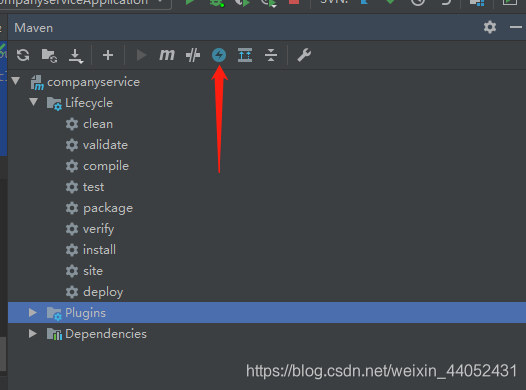Viewport: 526px width, 390px height.
Task: Select the companyservice project
Action: pos(93,82)
